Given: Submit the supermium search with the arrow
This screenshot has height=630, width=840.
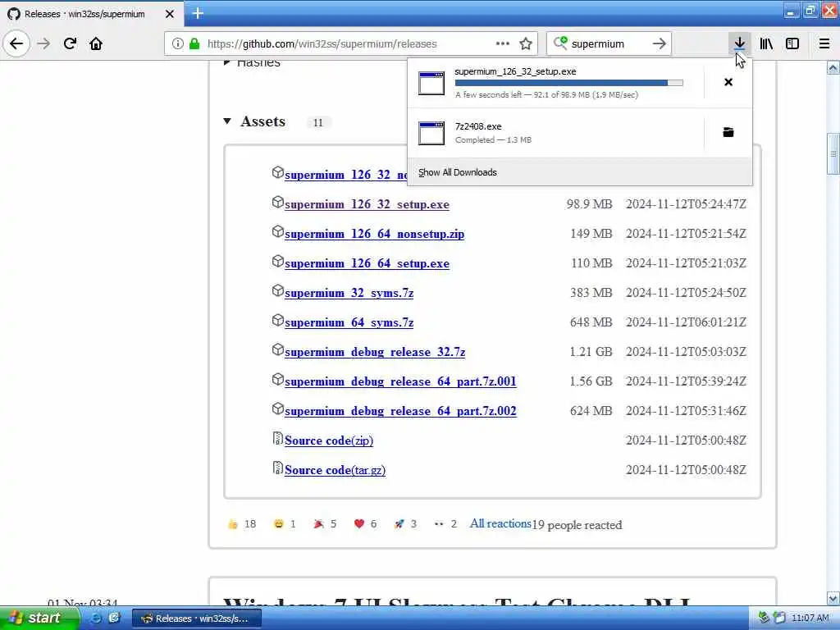Looking at the screenshot, I should 660,43.
